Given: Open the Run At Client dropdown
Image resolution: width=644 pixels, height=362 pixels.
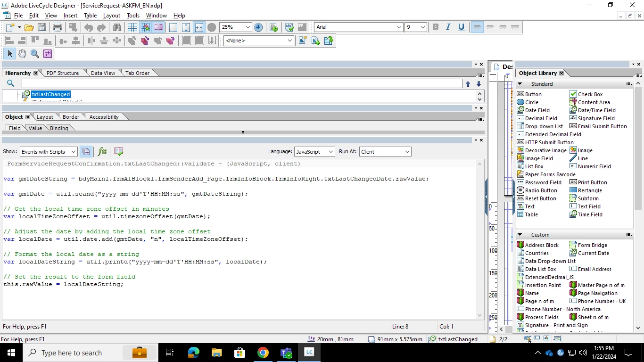Looking at the screenshot, I should click(385, 152).
